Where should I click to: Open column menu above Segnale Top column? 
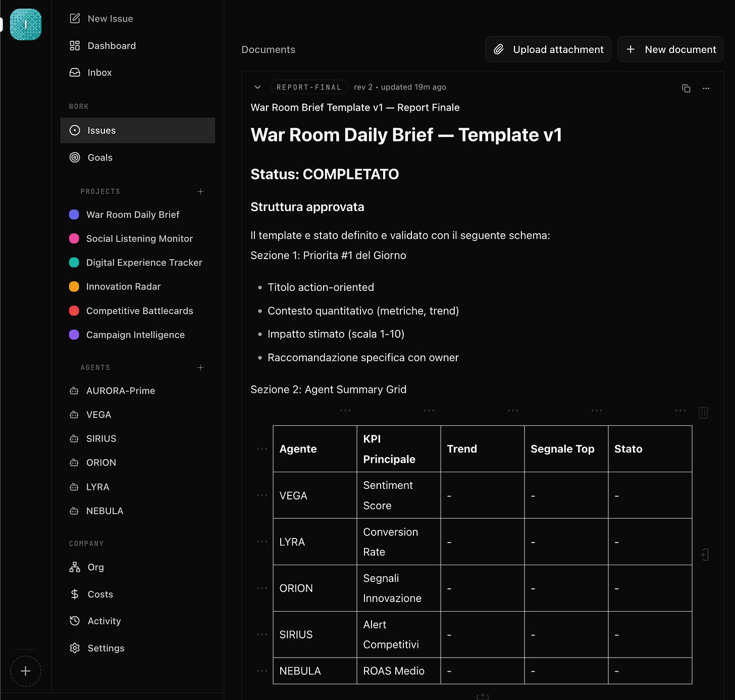click(x=597, y=411)
